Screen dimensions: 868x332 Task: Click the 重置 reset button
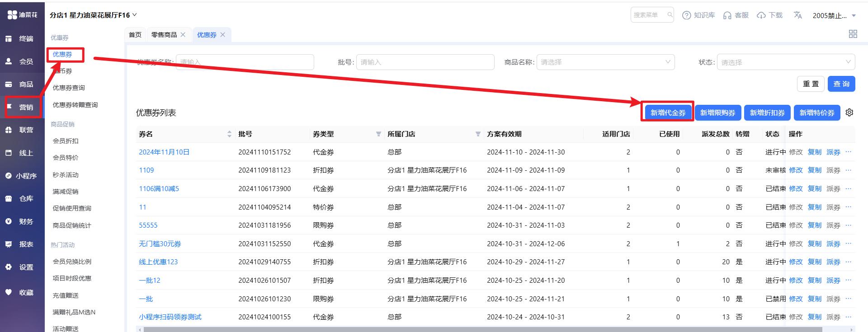[811, 84]
